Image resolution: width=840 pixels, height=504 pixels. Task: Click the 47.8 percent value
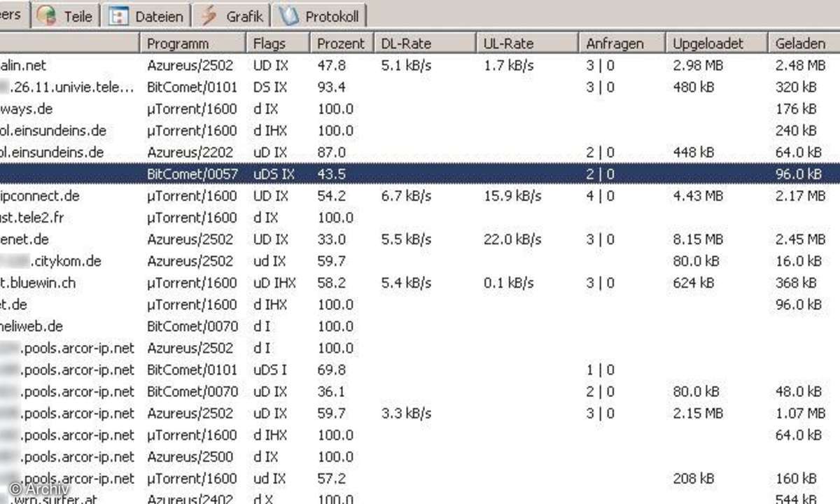tap(331, 65)
